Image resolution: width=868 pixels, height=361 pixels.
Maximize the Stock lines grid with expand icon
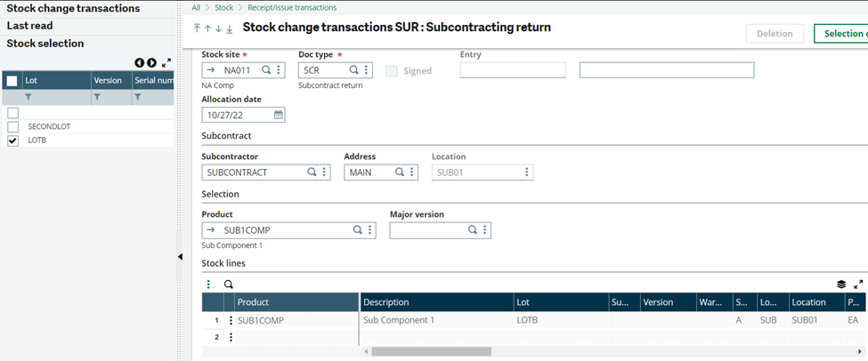coord(858,285)
